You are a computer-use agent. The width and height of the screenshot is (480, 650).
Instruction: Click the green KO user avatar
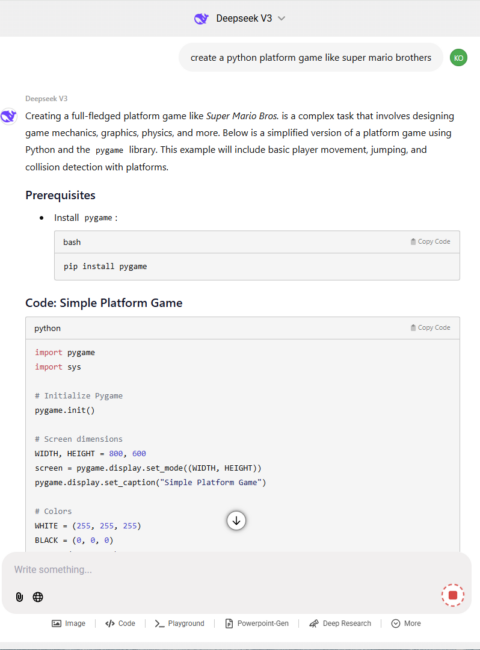(x=458, y=58)
